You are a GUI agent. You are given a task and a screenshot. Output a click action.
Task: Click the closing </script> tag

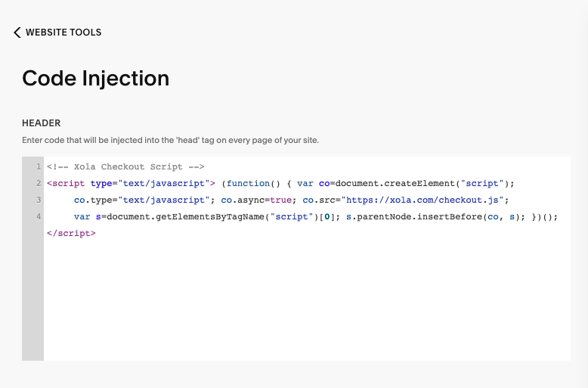click(x=71, y=234)
